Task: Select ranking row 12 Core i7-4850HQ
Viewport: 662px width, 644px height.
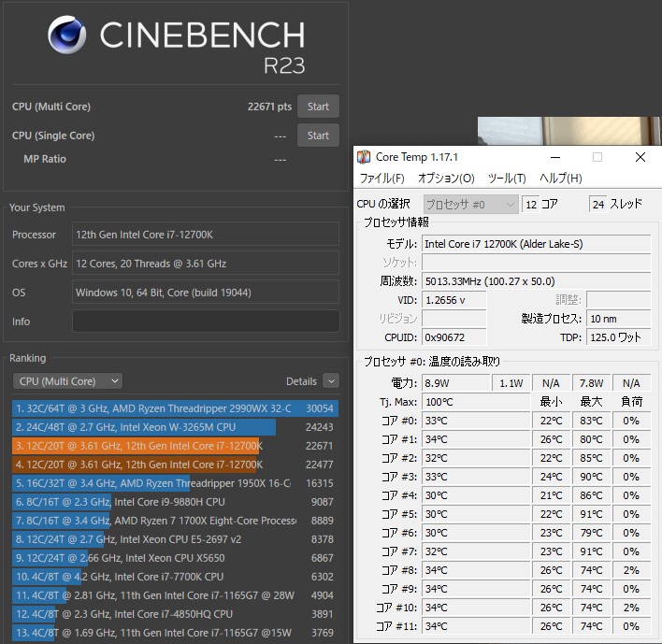Action: click(175, 614)
